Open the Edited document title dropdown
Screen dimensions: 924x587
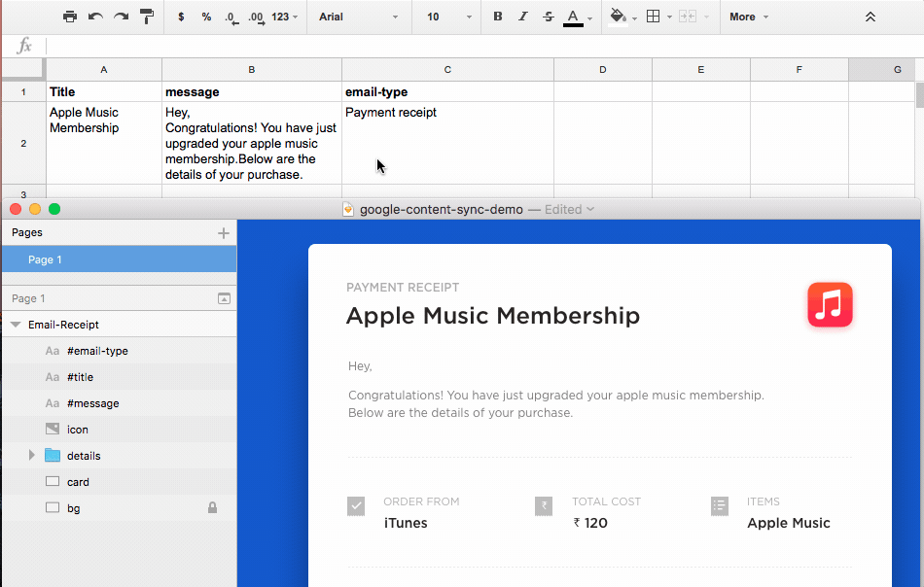click(569, 209)
